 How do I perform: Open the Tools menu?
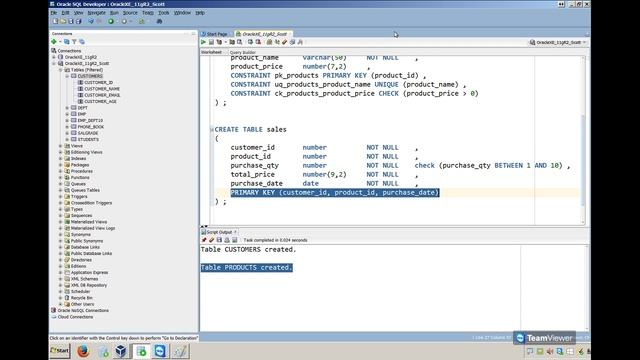click(164, 13)
